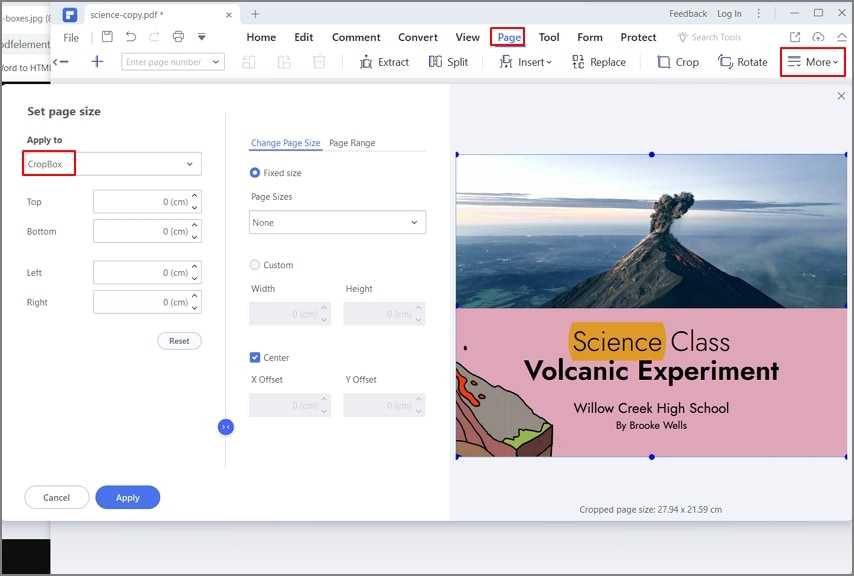The image size is (854, 576).
Task: Open the Tool tab
Action: [548, 37]
